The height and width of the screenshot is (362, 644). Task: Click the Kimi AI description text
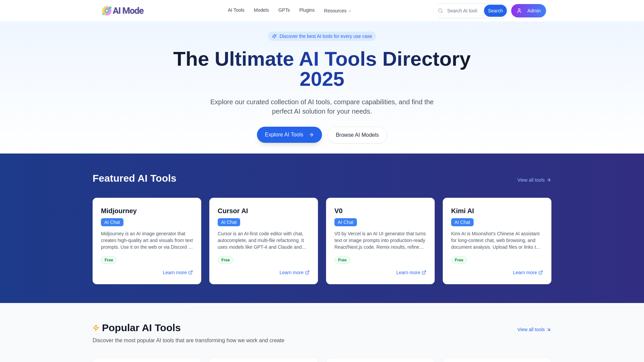(497, 240)
